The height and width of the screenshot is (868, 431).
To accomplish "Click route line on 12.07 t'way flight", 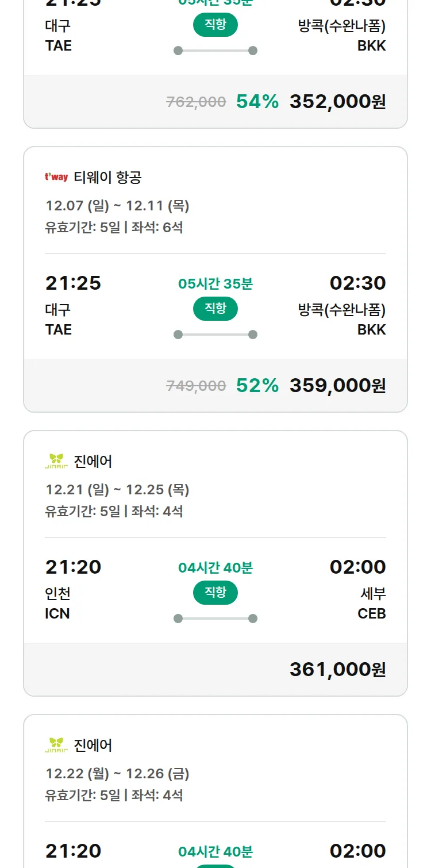I will point(215,335).
